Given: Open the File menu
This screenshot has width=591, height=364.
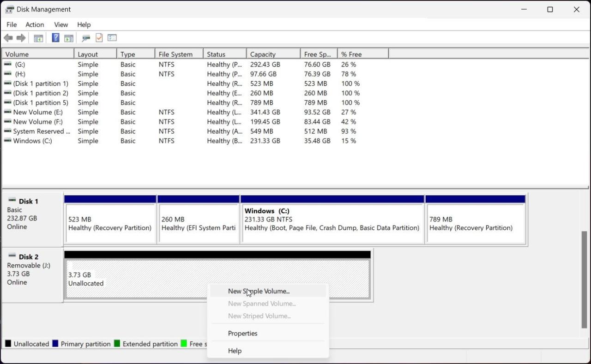Looking at the screenshot, I should tap(12, 24).
